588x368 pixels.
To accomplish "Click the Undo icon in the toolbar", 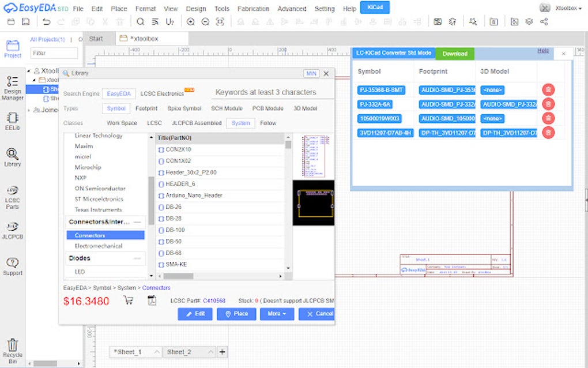I will [46, 21].
